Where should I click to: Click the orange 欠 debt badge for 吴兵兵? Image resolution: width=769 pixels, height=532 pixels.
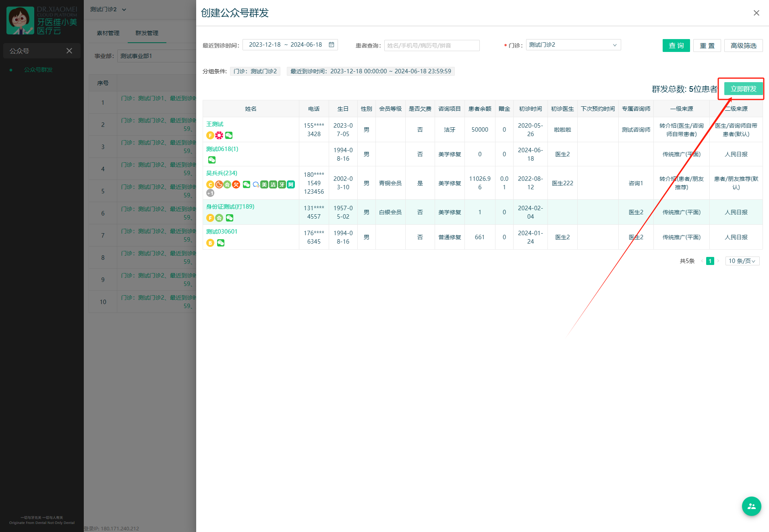point(236,184)
